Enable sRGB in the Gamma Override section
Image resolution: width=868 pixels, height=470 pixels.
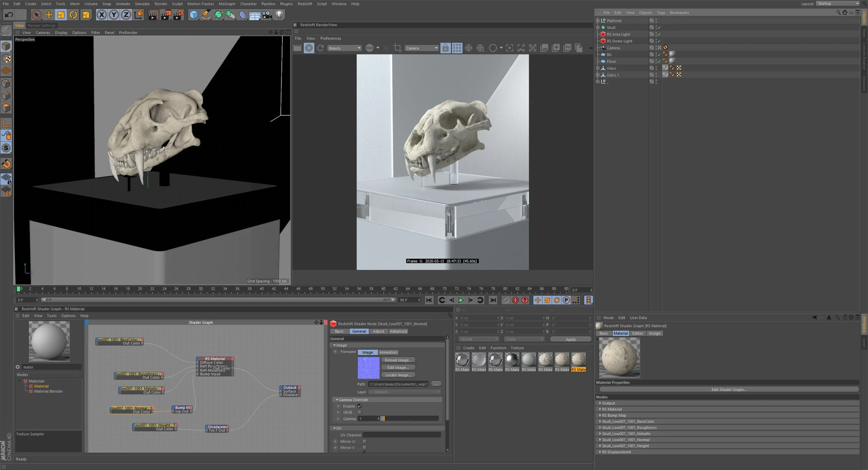(x=360, y=412)
